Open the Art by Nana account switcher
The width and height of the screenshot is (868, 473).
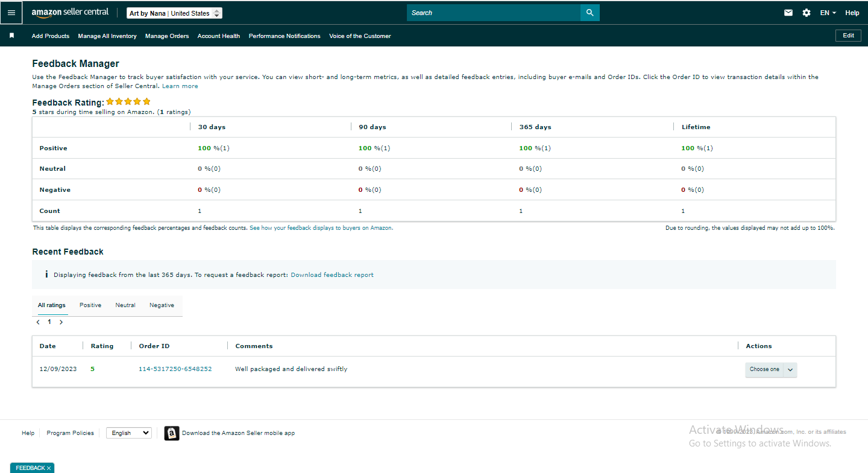pyautogui.click(x=175, y=13)
